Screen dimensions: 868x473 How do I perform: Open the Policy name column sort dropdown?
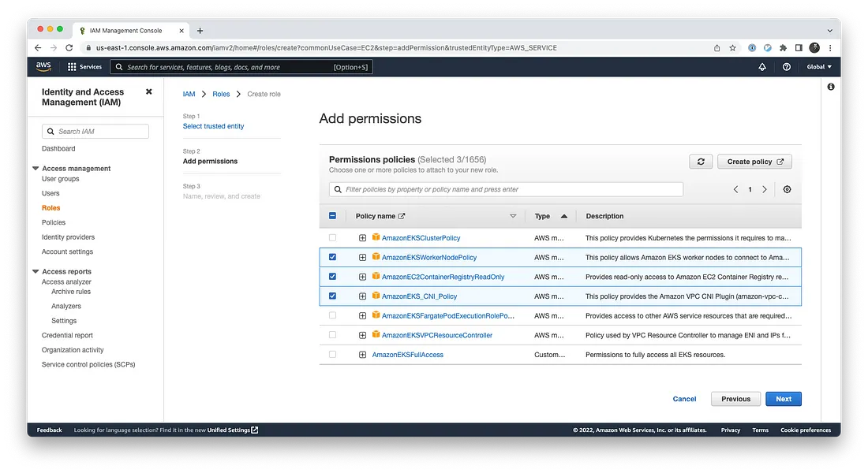point(513,216)
